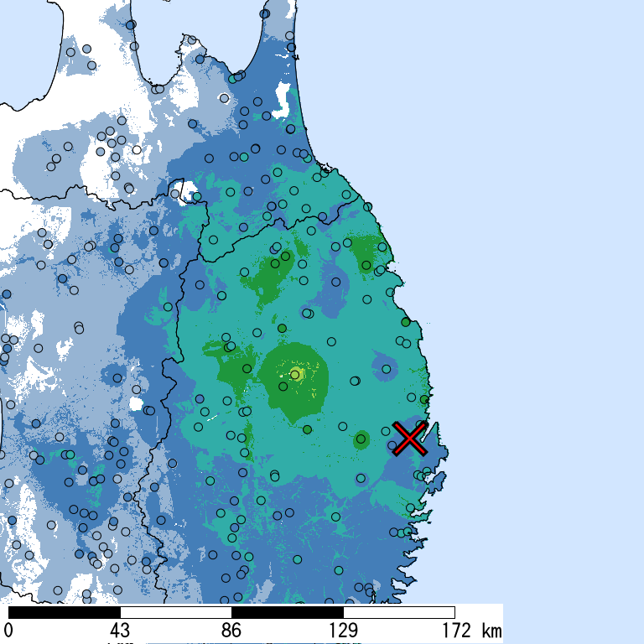Click the white scale bar segment between 129 and 172
The height and width of the screenshot is (644, 644).
point(398,612)
